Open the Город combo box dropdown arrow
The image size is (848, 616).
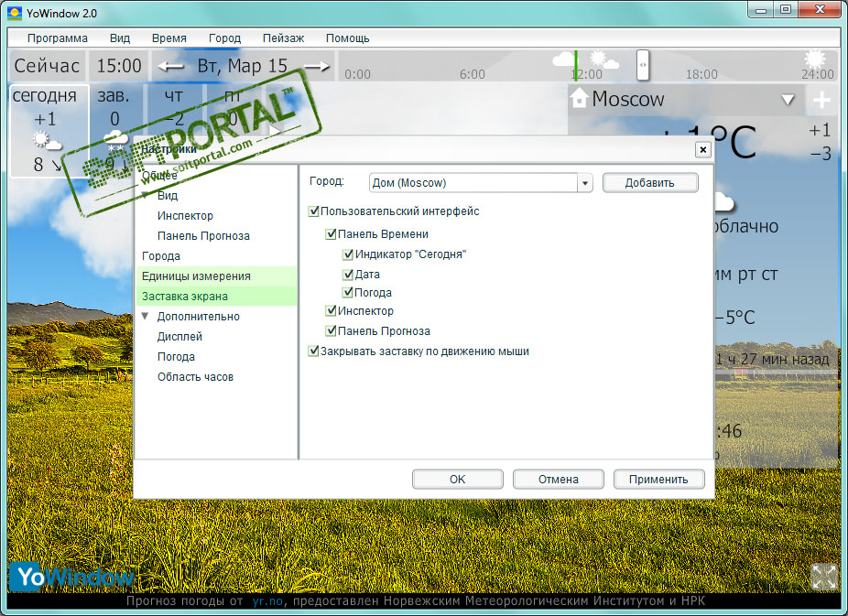coord(584,183)
